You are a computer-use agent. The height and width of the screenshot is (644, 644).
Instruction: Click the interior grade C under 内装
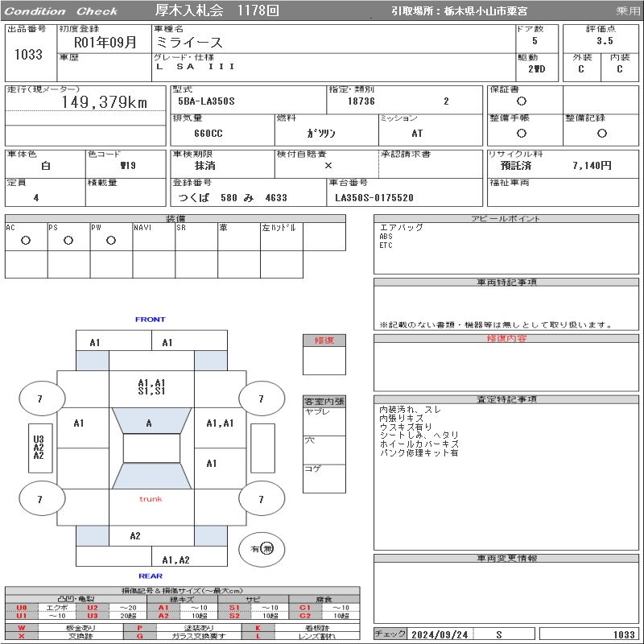[x=619, y=69]
